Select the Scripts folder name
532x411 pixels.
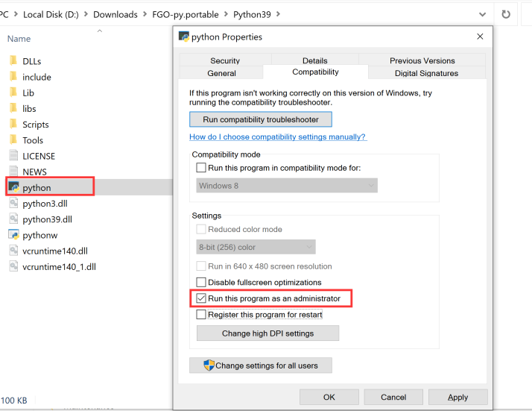(x=36, y=125)
